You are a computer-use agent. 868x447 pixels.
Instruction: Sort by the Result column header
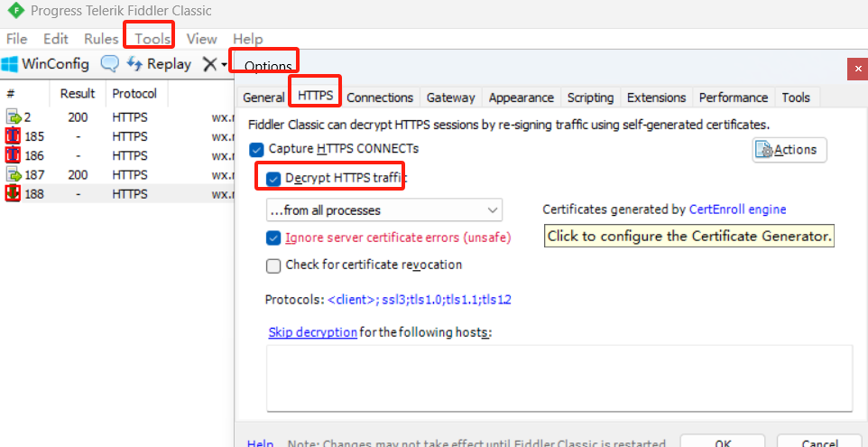[78, 94]
